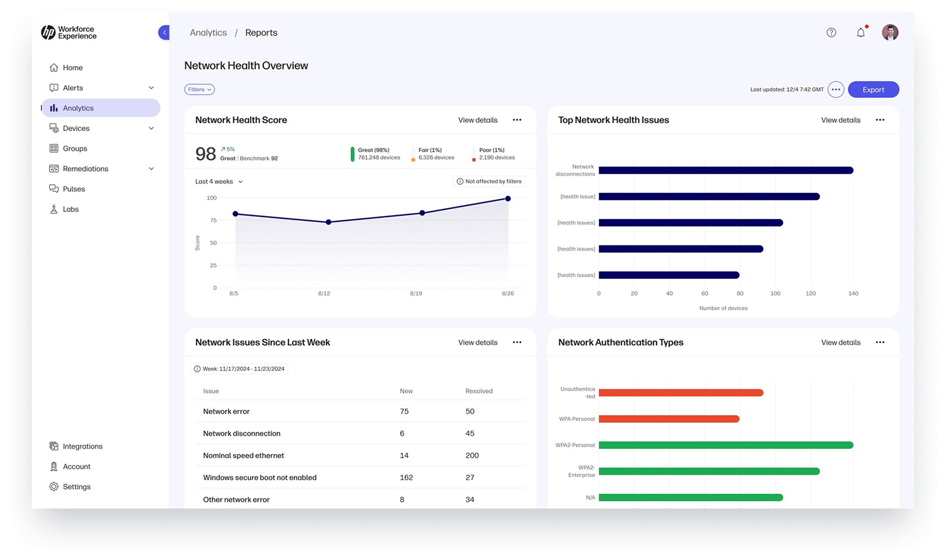Expand the Alerts menu chevron
The image size is (946, 560).
pos(151,88)
